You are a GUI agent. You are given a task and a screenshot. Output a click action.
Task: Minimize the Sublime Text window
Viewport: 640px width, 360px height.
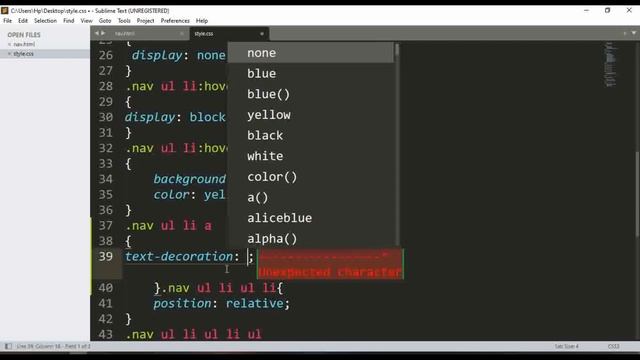coord(586,10)
